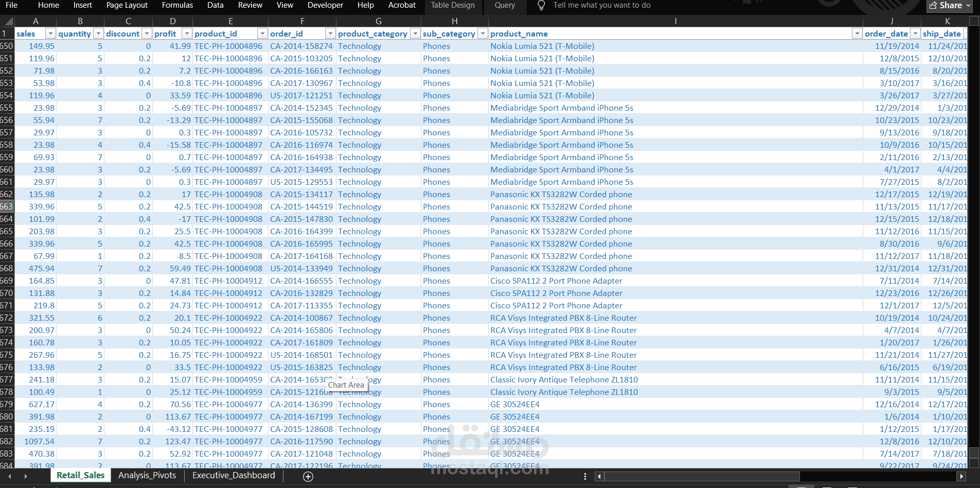Open the View ribbon tab

click(284, 5)
